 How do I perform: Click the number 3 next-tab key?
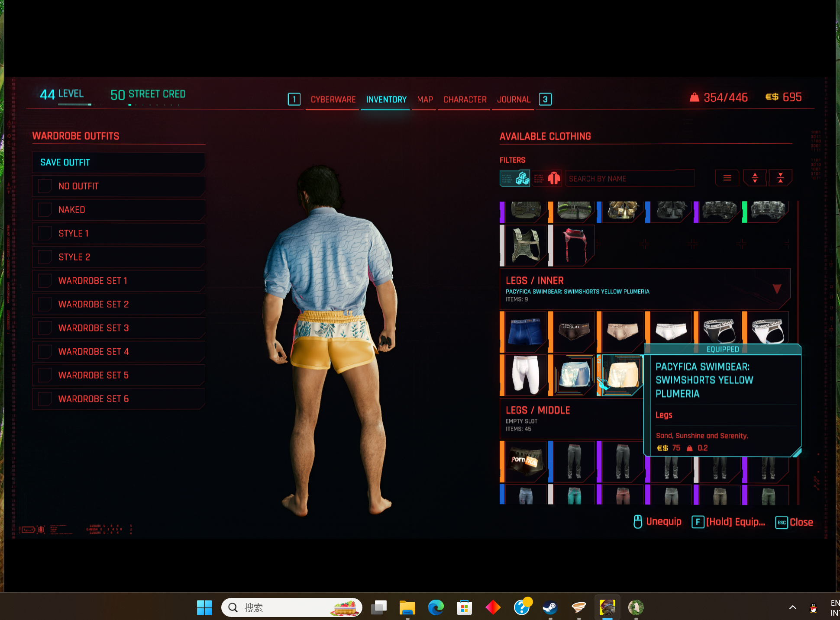(545, 99)
